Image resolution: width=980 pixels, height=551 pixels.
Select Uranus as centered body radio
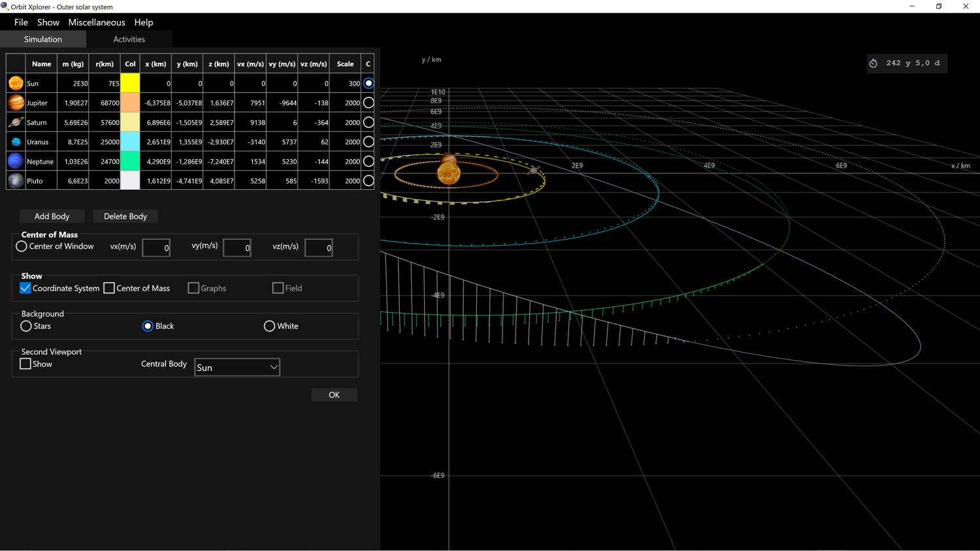tap(368, 142)
